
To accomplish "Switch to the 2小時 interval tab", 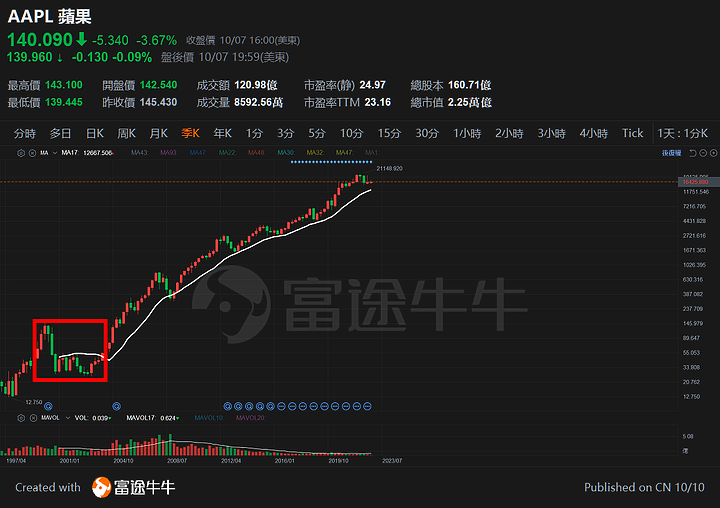I will click(x=509, y=134).
